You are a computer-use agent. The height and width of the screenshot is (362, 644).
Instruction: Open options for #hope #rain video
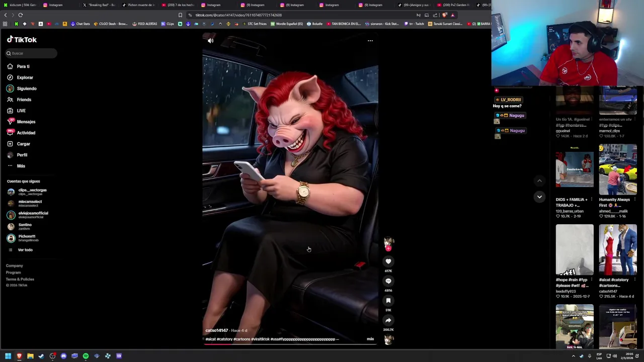coord(591,280)
